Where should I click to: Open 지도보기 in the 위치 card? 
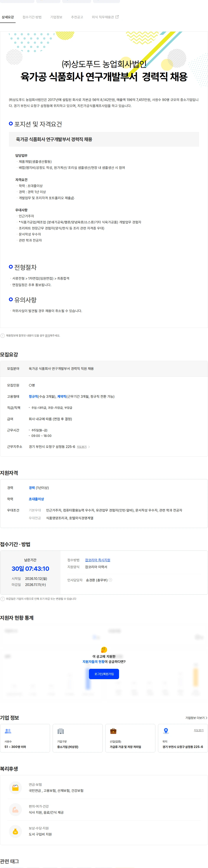tap(198, 730)
